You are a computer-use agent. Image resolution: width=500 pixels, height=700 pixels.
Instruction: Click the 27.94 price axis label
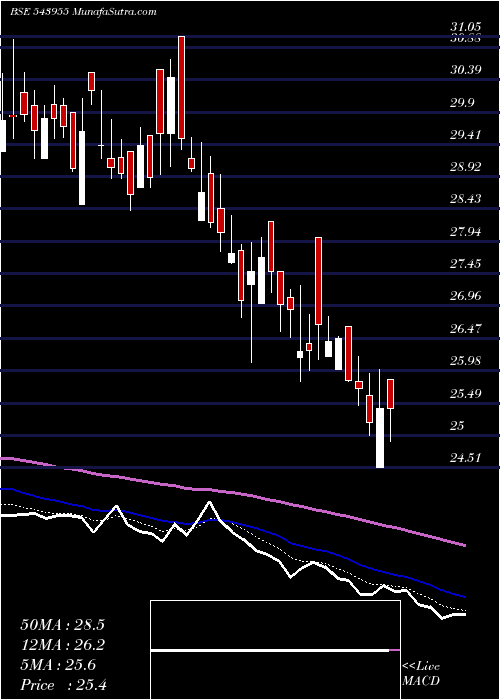(x=465, y=232)
